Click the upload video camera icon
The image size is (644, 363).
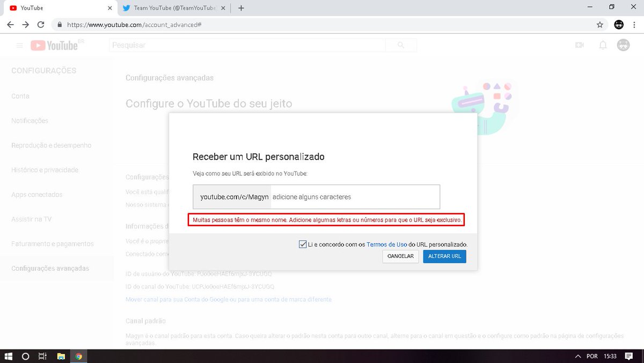point(580,45)
